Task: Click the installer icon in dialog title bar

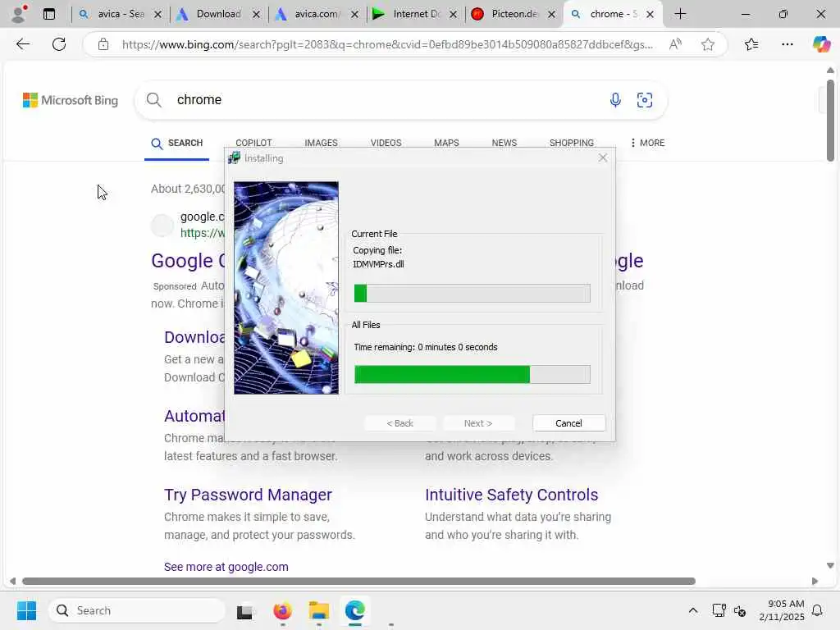Action: pyautogui.click(x=234, y=158)
